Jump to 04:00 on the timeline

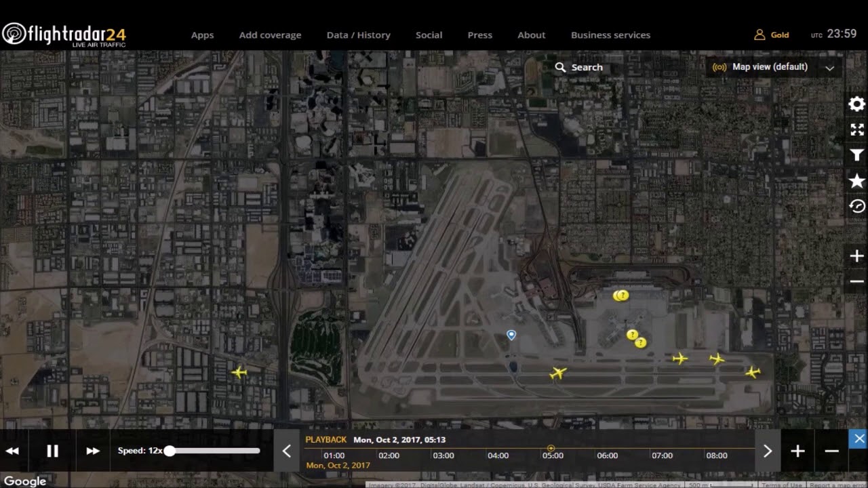coord(498,455)
